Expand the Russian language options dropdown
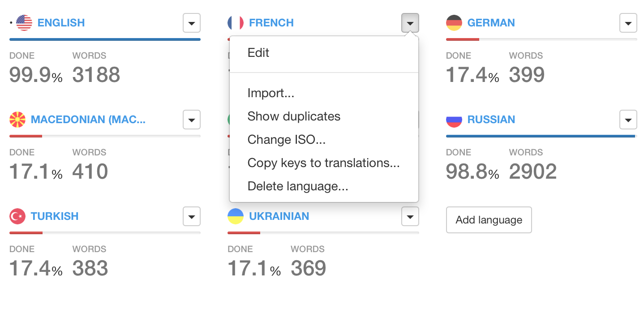This screenshot has height=309, width=644. tap(628, 120)
